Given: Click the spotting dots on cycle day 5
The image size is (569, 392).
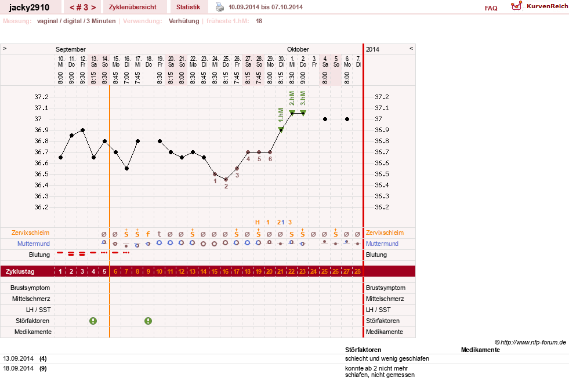Looking at the screenshot, I should pos(104,253).
